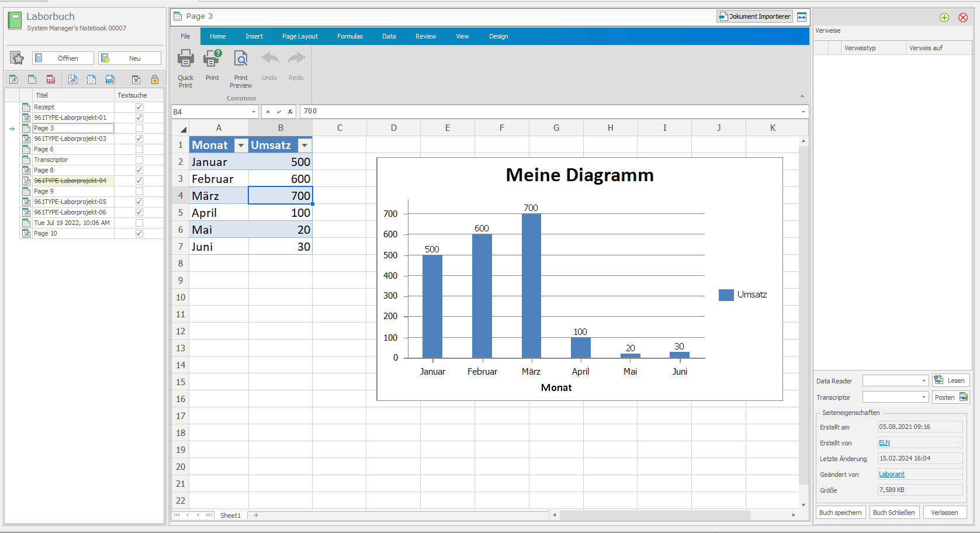The height and width of the screenshot is (533, 980).
Task: Switch to the Data ribbon tab
Action: pos(389,36)
